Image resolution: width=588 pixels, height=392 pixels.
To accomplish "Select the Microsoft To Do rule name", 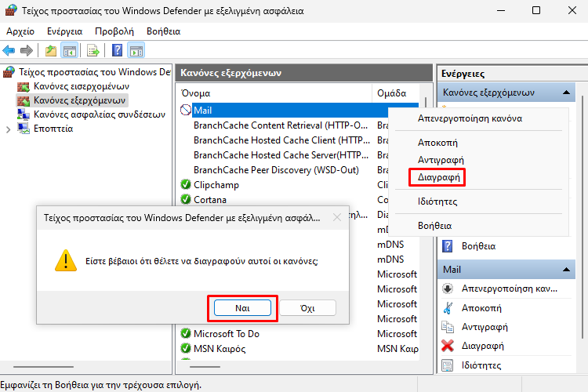I will click(x=227, y=333).
